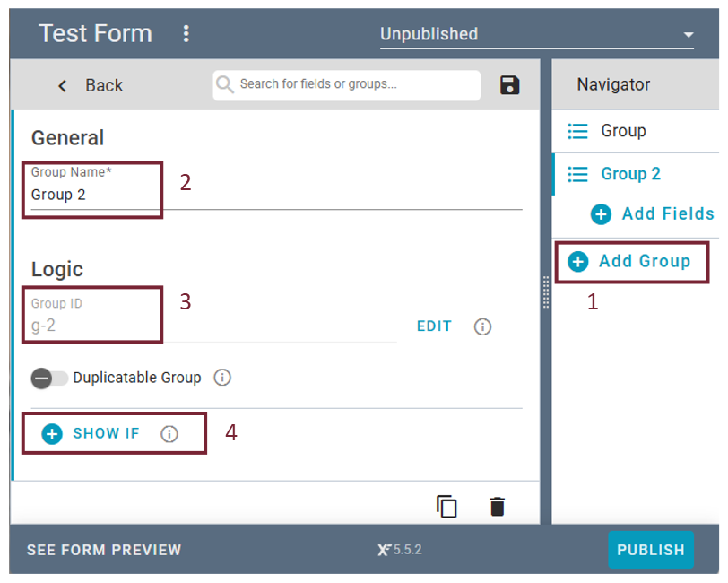Click the duplicate group copy icon

coord(446,507)
